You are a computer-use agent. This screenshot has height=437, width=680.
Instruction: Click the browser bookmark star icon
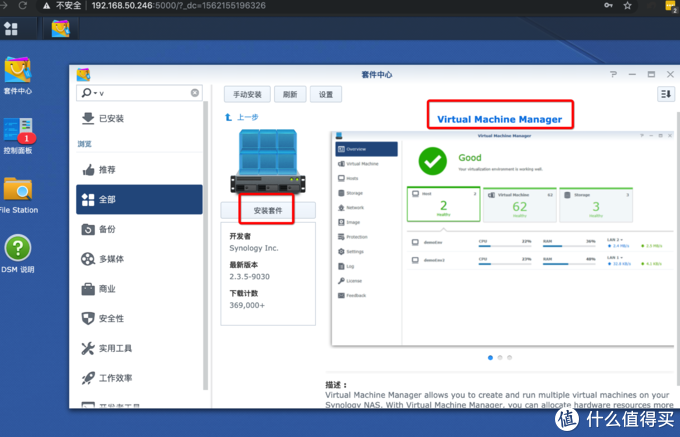[x=627, y=6]
